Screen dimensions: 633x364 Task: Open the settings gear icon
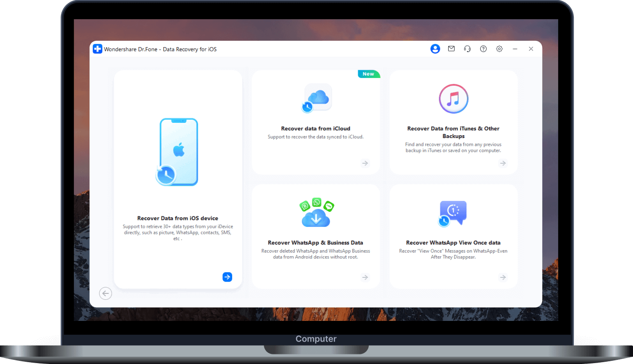[x=500, y=49]
